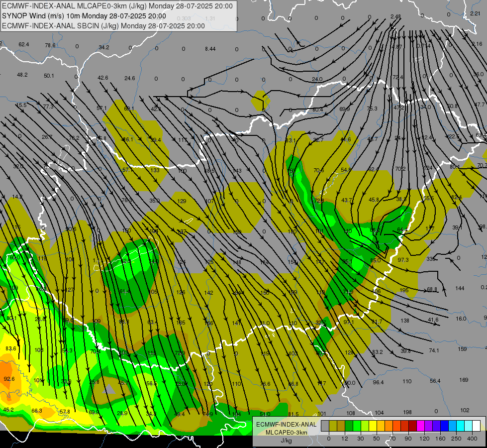The width and height of the screenshot is (487, 448).
Task: Select the map value 41.6
Action: tap(433, 320)
